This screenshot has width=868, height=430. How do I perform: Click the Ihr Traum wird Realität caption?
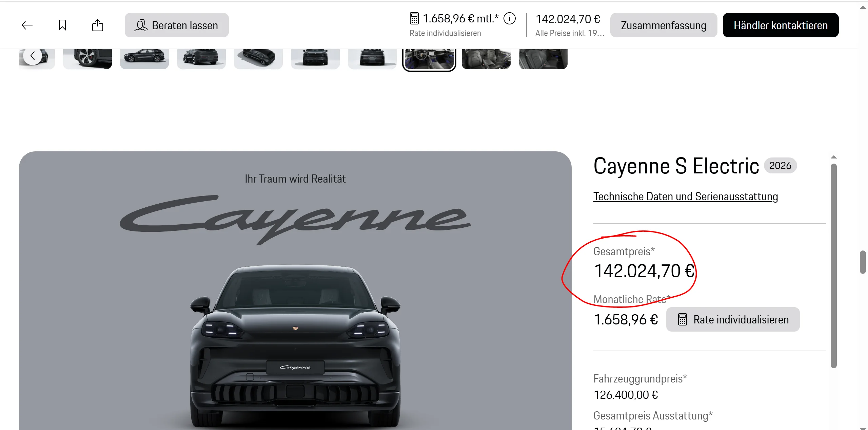tap(295, 179)
